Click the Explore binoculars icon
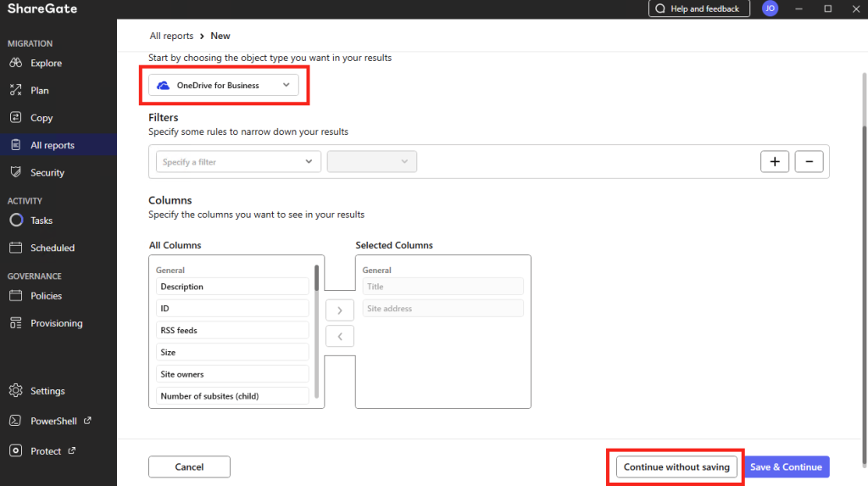Image resolution: width=868 pixels, height=486 pixels. click(x=15, y=63)
